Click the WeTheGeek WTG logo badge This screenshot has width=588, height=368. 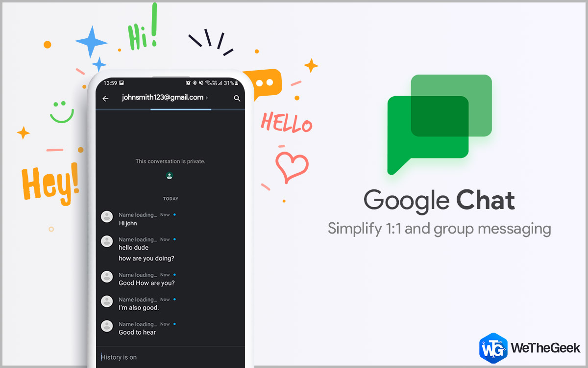pyautogui.click(x=492, y=348)
